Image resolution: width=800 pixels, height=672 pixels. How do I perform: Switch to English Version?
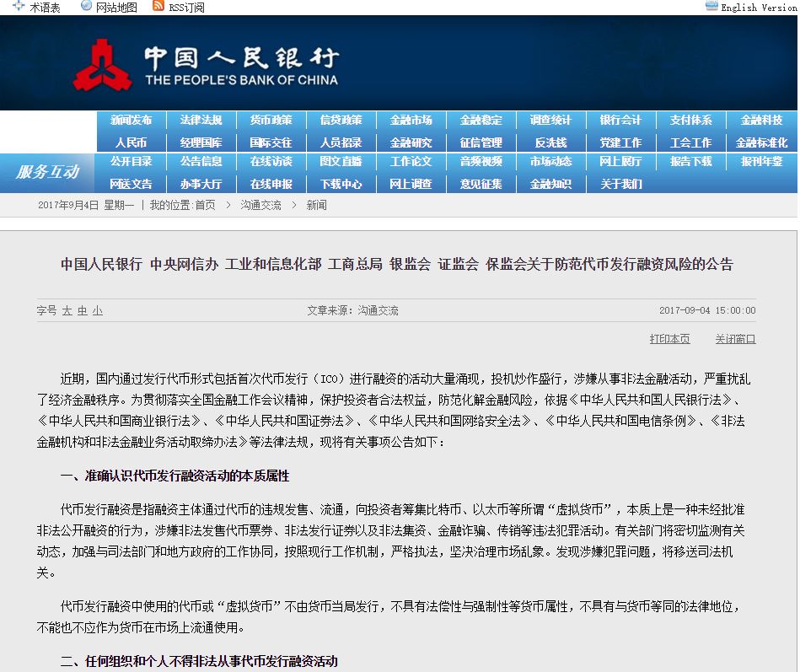point(759,8)
